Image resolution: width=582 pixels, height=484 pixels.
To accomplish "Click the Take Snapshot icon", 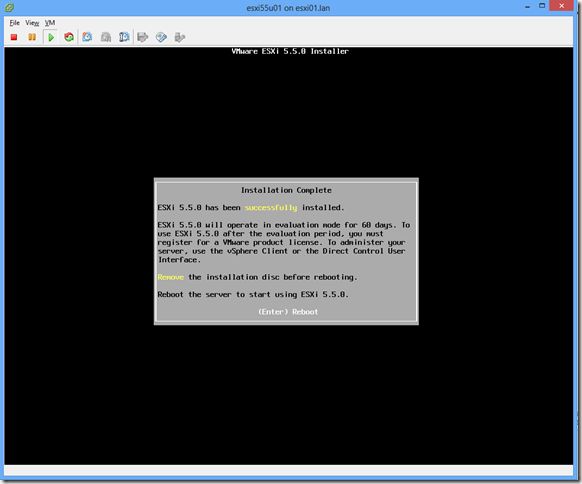I will coord(87,37).
